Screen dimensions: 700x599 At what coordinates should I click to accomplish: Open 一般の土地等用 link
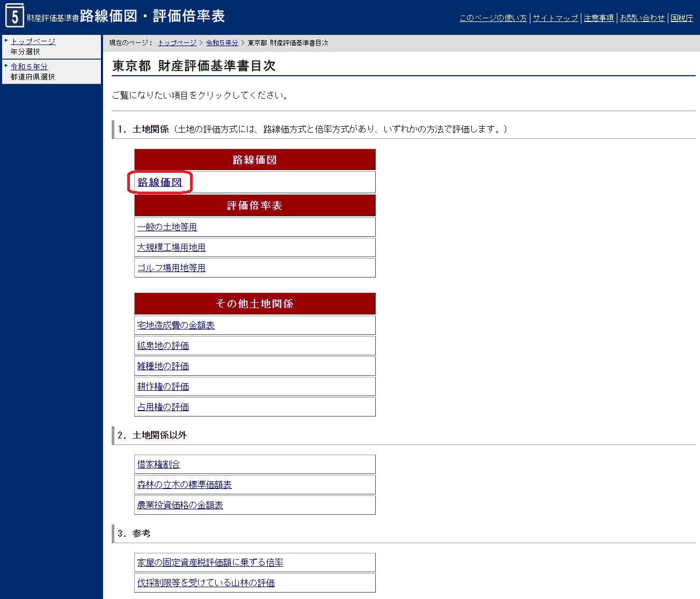(x=167, y=227)
